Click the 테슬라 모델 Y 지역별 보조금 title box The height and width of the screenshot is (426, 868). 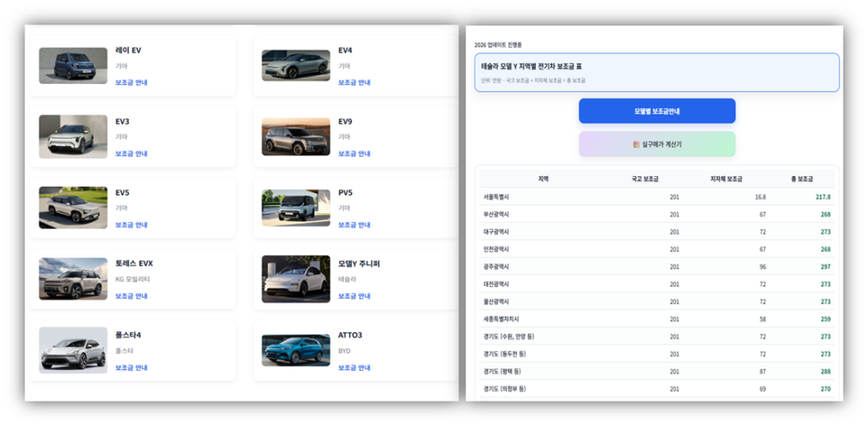657,72
